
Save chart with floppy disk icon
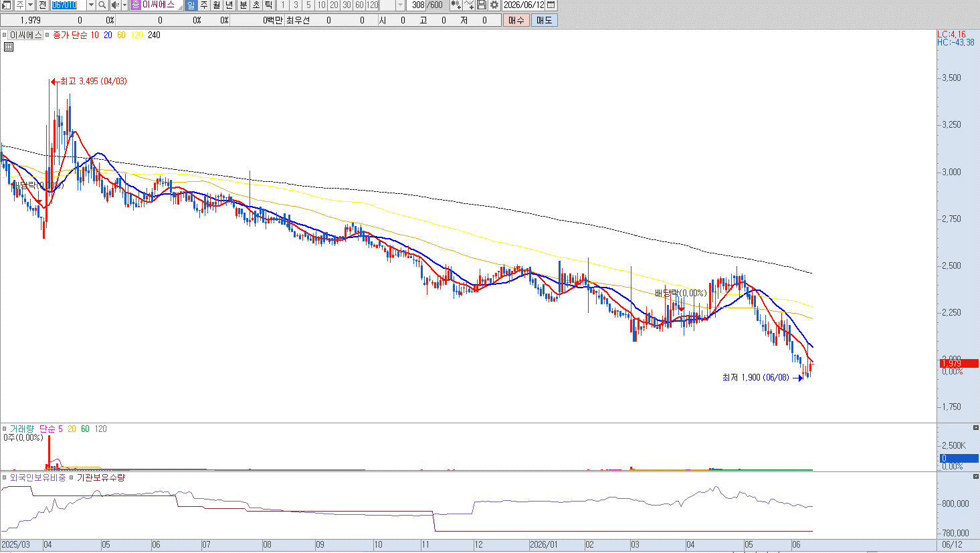click(482, 5)
